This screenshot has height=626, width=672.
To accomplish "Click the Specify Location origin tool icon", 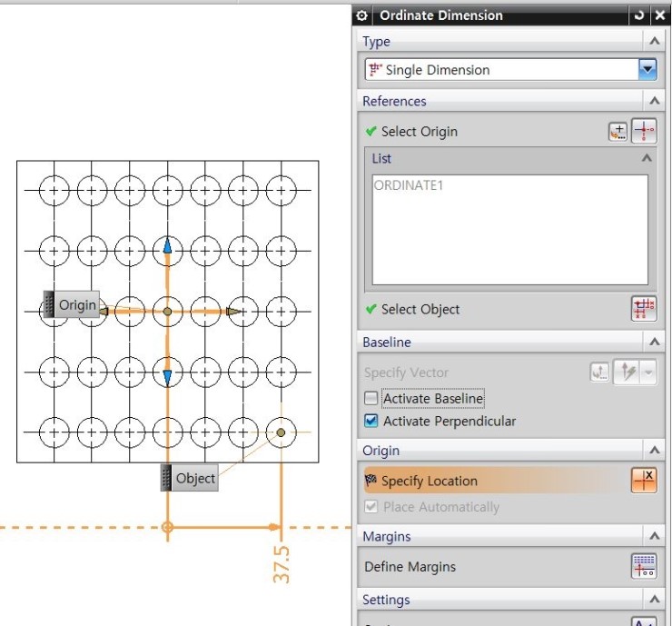I will 644,481.
